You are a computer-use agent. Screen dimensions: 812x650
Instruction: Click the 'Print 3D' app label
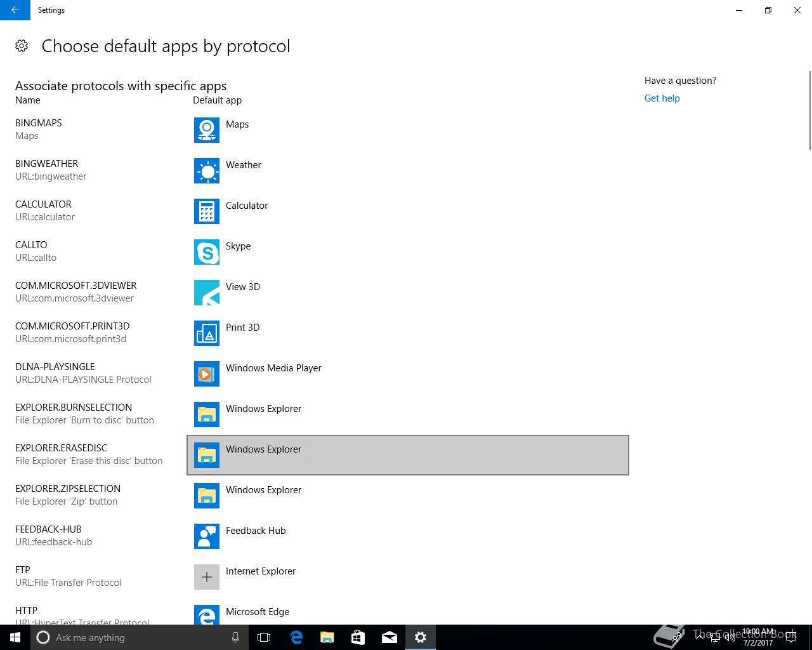pyautogui.click(x=242, y=328)
